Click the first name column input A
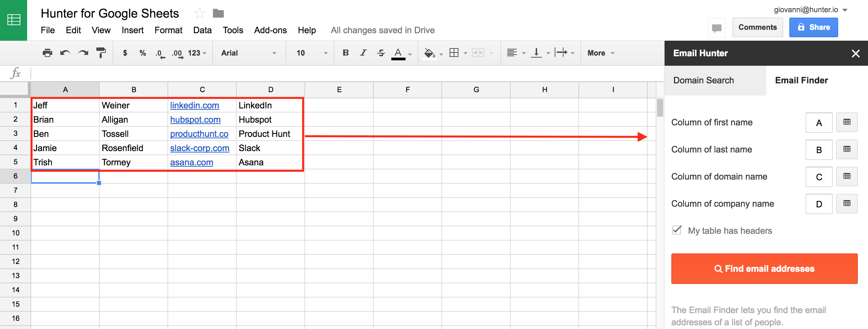 [x=819, y=123]
